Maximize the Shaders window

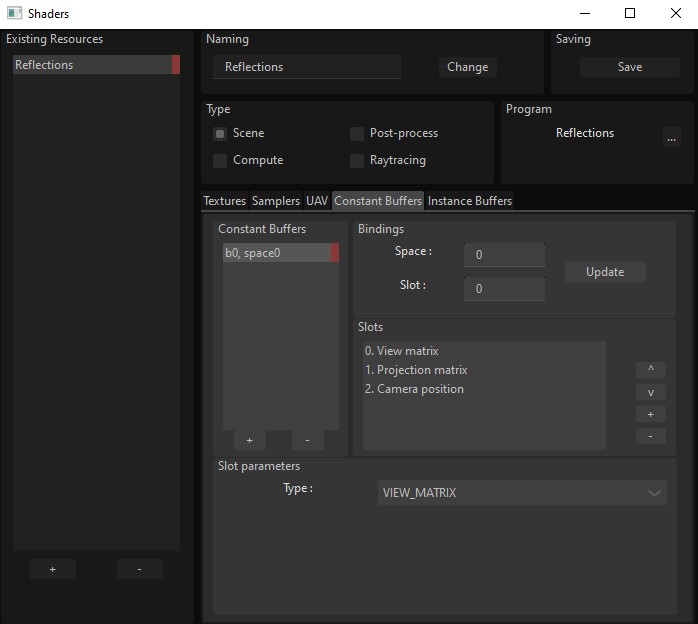pyautogui.click(x=630, y=13)
